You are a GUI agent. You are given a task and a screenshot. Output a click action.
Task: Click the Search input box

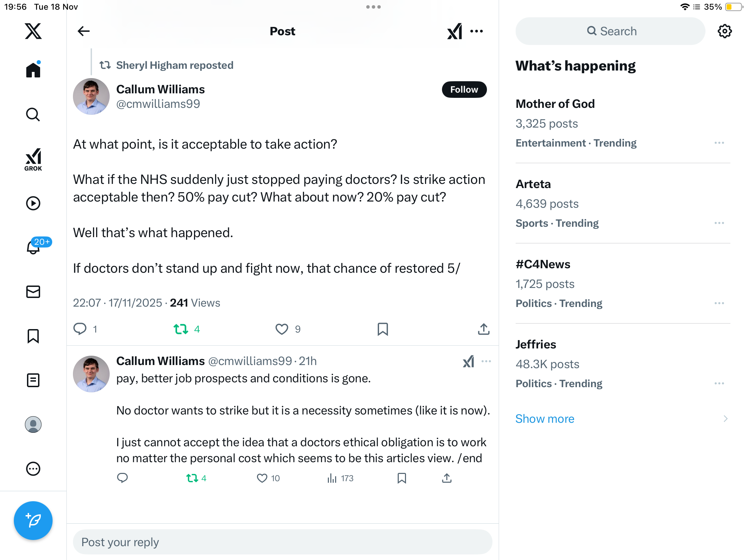[x=610, y=31]
